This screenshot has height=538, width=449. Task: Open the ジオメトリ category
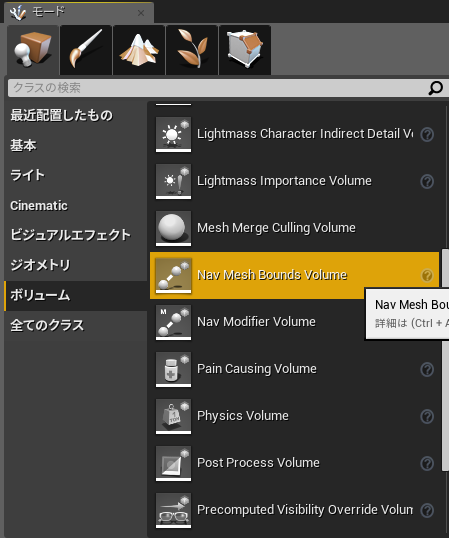pyautogui.click(x=40, y=265)
